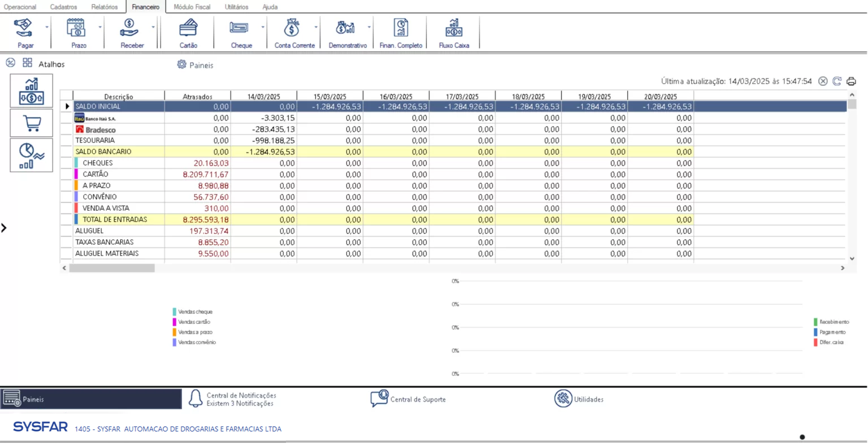Image resolution: width=868 pixels, height=446 pixels.
Task: Open the Fluxo Caixa cash flow tool
Action: point(453,33)
